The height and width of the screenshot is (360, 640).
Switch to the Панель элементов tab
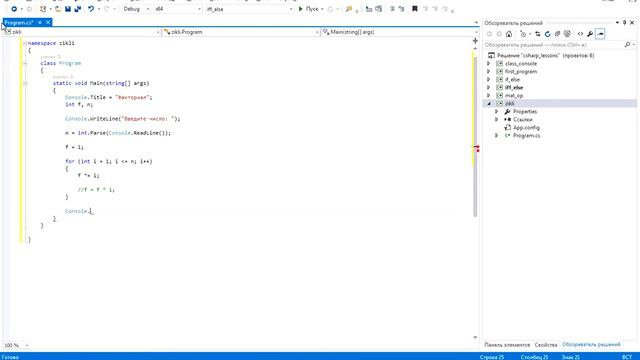(507, 345)
